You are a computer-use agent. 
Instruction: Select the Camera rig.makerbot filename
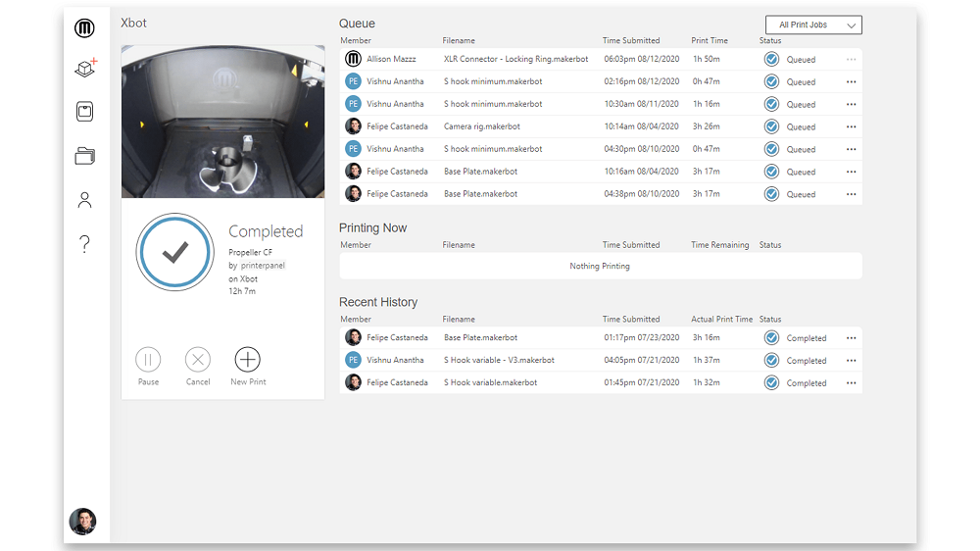click(482, 126)
